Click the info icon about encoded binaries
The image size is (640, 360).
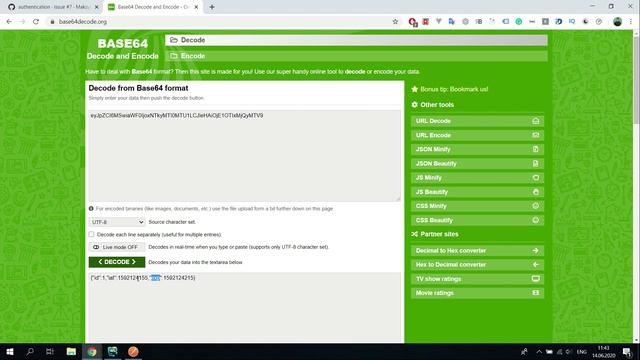tap(91, 209)
